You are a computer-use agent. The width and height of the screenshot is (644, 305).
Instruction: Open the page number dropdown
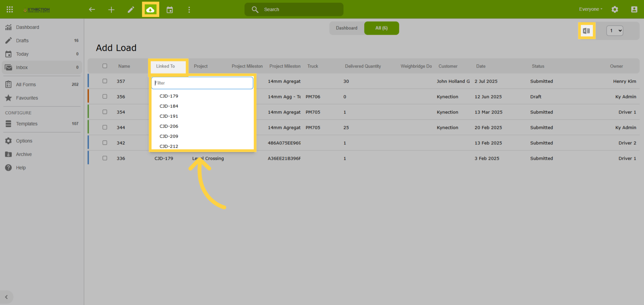point(615,31)
